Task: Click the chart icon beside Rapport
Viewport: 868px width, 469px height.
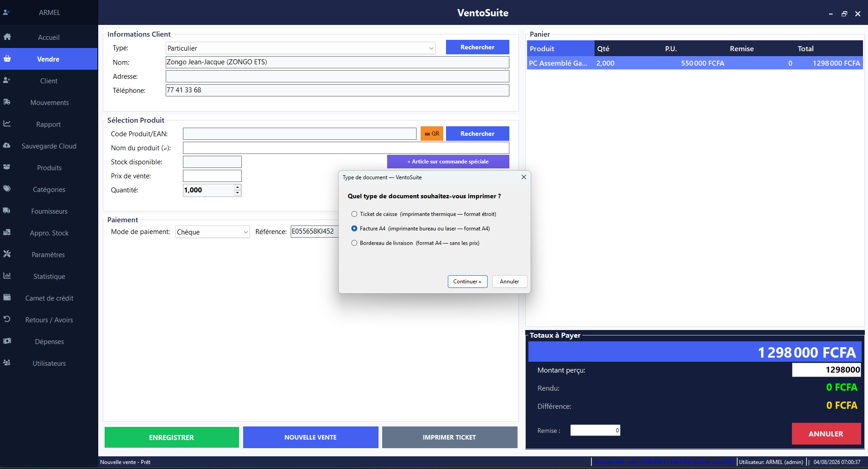Action: [x=7, y=124]
